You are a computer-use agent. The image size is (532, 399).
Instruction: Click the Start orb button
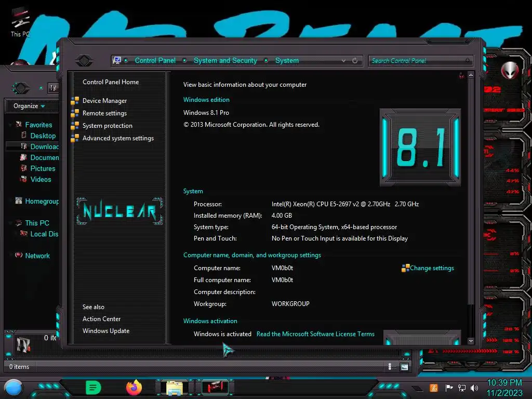point(13,388)
